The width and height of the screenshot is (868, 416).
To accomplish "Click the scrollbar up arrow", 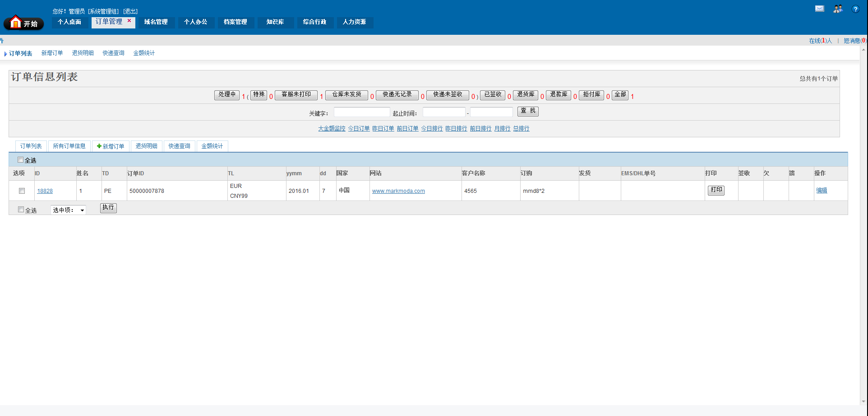I will pyautogui.click(x=863, y=50).
